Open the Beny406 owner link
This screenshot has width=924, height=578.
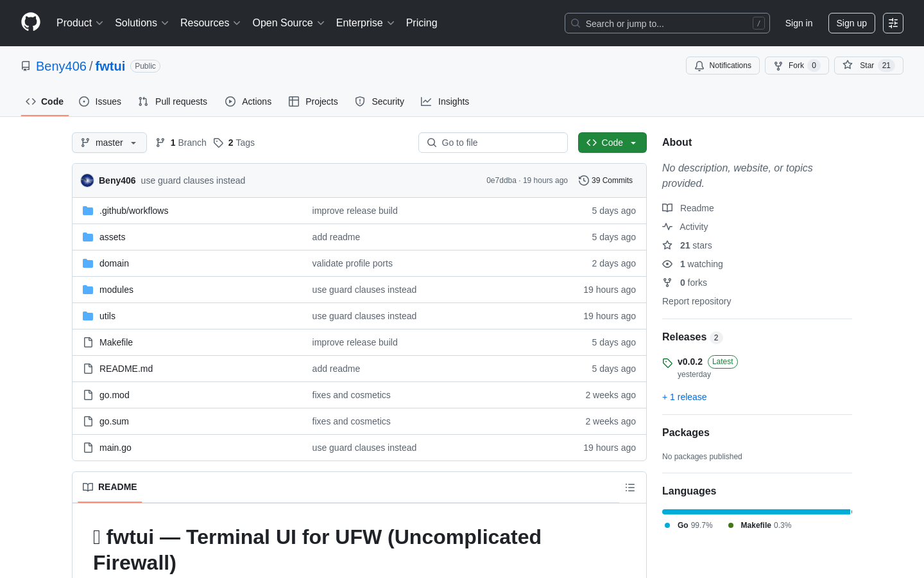coord(61,66)
